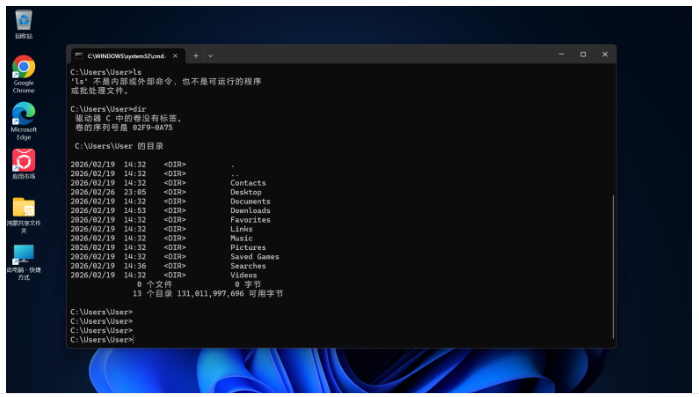Close the terminal window

[605, 54]
